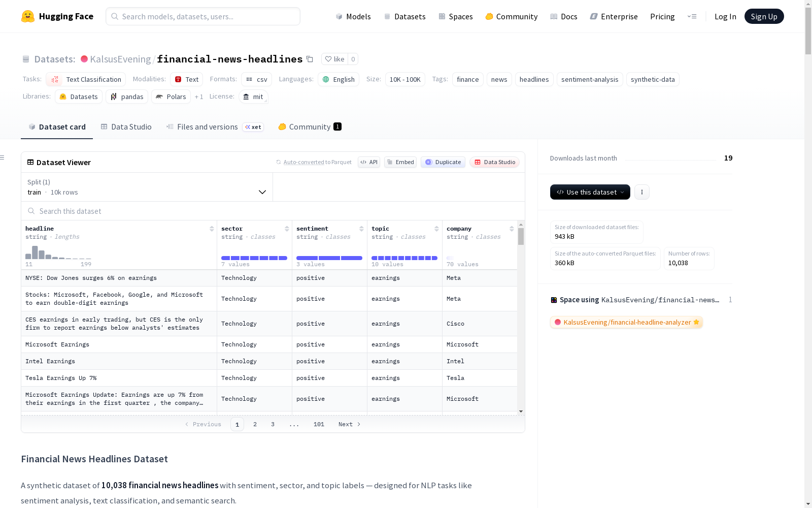The image size is (812, 508).
Task: Open the financial-headline-analyzer space
Action: [626, 322]
